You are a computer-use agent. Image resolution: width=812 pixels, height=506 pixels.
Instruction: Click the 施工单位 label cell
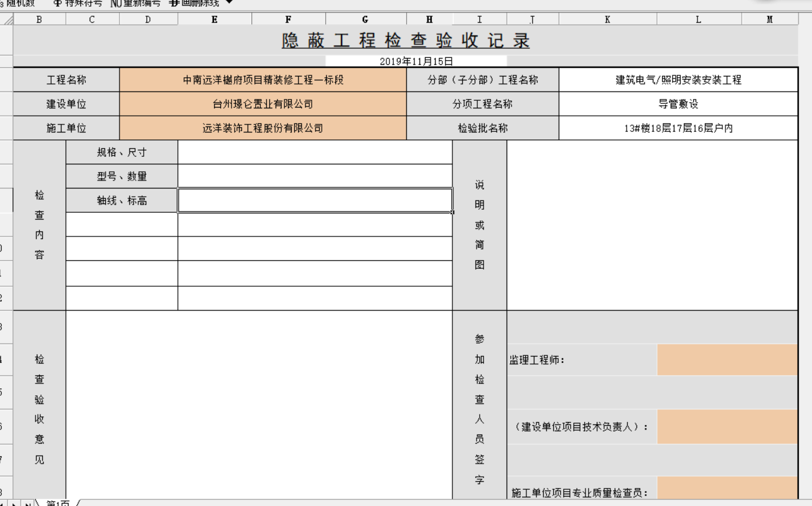coord(67,128)
